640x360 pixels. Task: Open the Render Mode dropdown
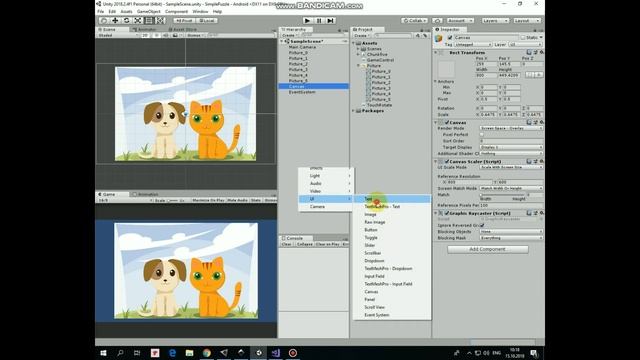(x=511, y=128)
